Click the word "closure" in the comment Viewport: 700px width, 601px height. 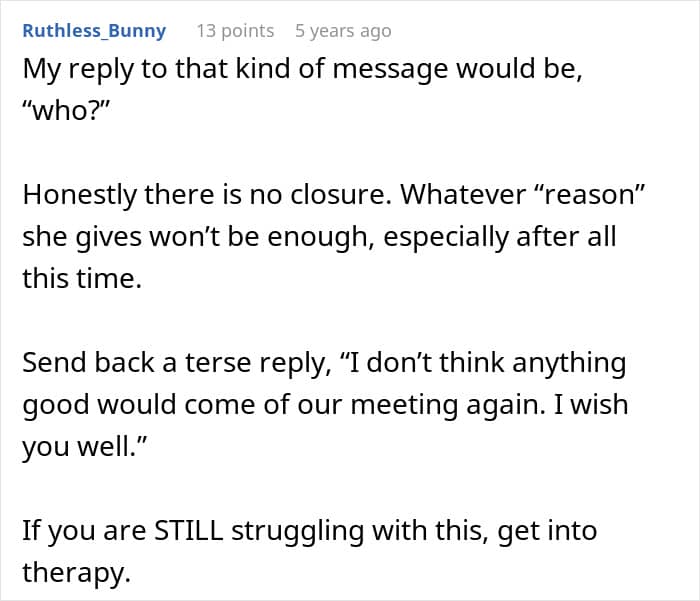point(342,196)
